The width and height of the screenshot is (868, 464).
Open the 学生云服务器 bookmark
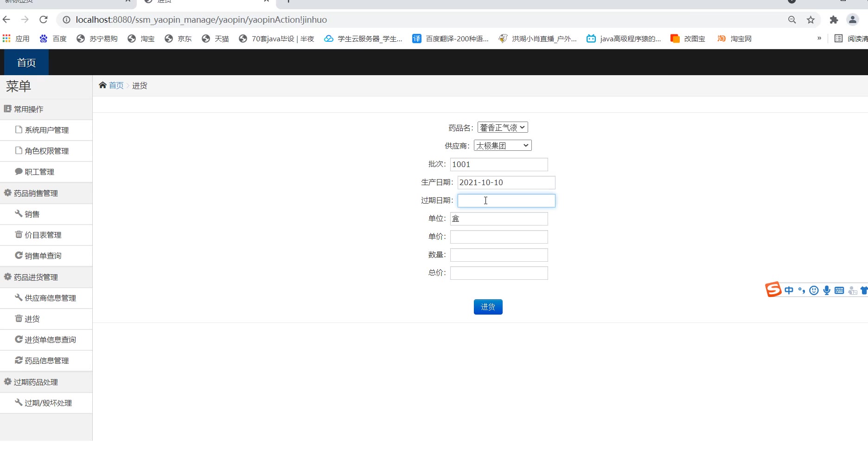click(x=363, y=39)
